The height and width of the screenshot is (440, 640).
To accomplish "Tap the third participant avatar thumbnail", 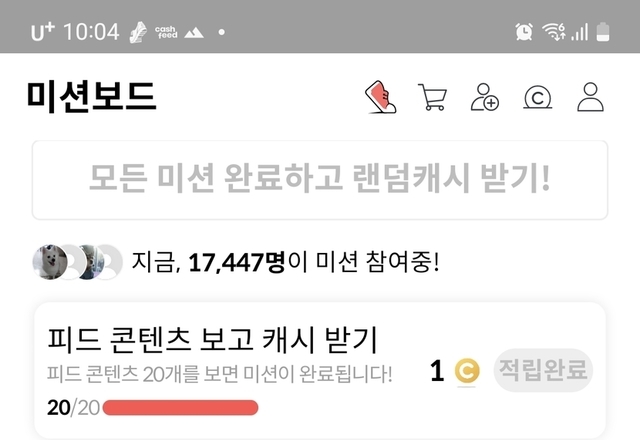I will pos(90,262).
